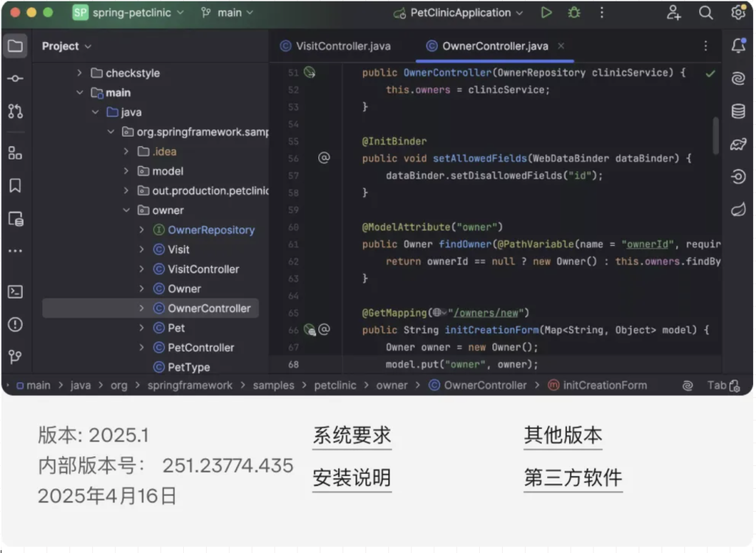
Task: Click the 其他版本 link
Action: click(563, 435)
